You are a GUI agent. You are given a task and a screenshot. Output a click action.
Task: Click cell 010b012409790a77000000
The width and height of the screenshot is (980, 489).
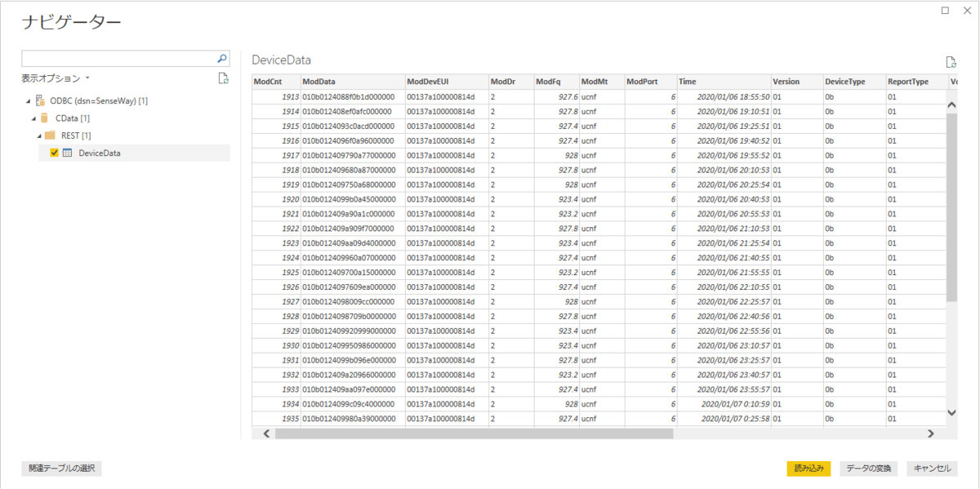tap(353, 155)
